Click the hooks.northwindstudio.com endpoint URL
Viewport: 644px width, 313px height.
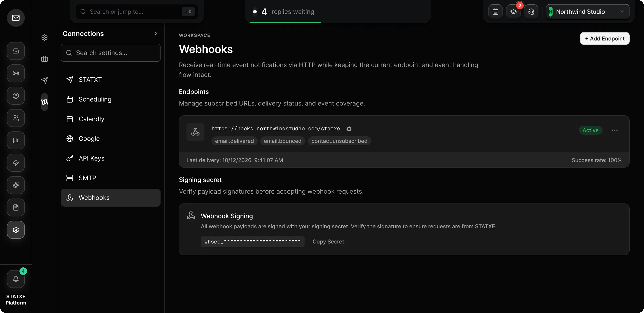click(276, 129)
